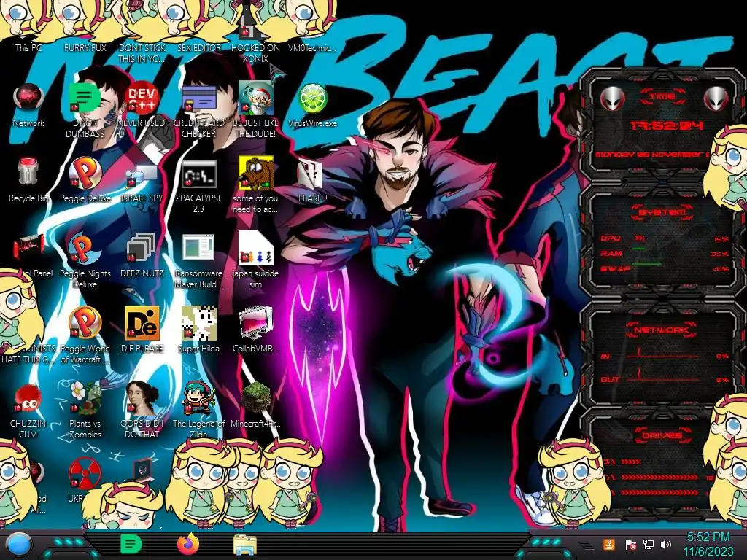Viewport: 747px width, 560px height.
Task: Open DEEZ NUTZ stacked windows icon
Action: click(x=142, y=248)
